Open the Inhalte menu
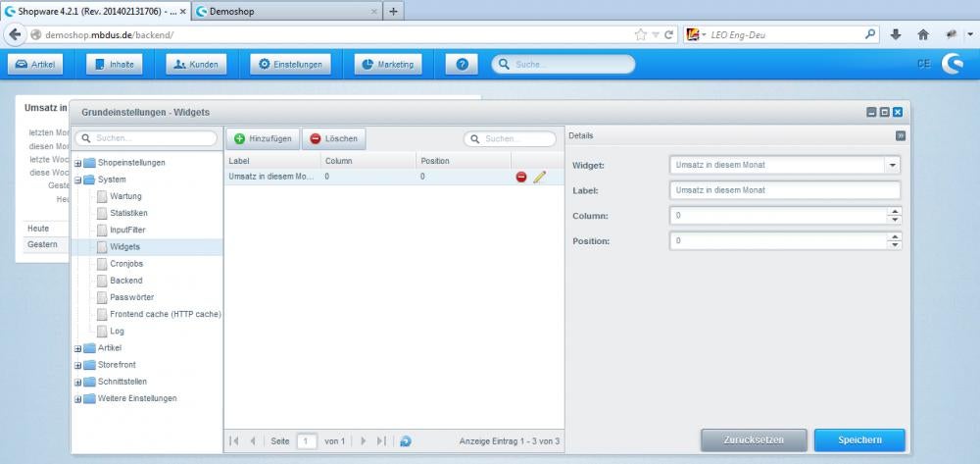Viewport: 980px width, 464px height. point(115,64)
